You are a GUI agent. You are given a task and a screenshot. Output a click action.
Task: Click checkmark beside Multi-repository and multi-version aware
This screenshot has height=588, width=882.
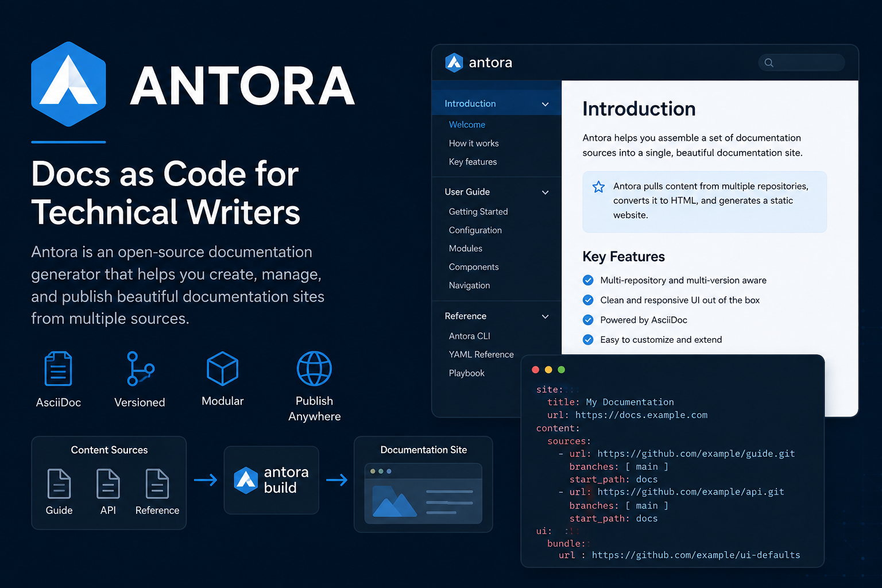pos(588,280)
